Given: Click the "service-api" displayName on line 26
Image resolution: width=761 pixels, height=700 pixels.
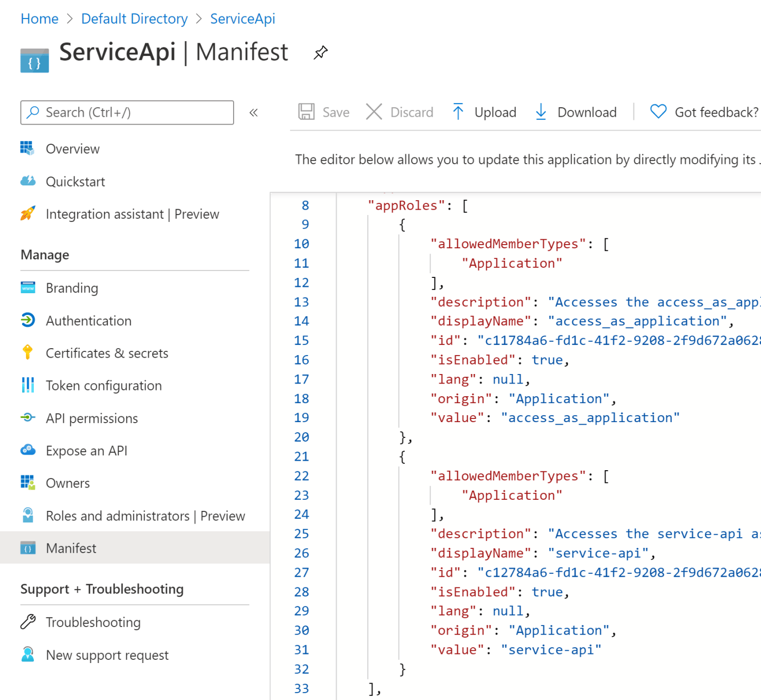Looking at the screenshot, I should click(599, 553).
